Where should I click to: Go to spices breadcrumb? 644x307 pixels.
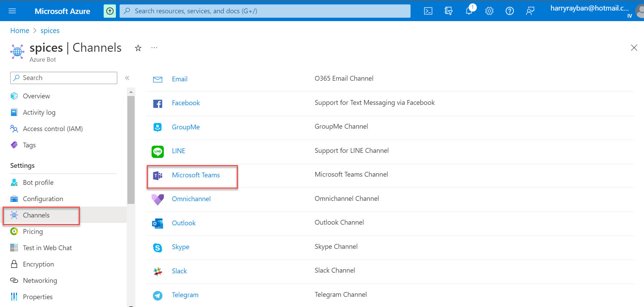pos(50,31)
